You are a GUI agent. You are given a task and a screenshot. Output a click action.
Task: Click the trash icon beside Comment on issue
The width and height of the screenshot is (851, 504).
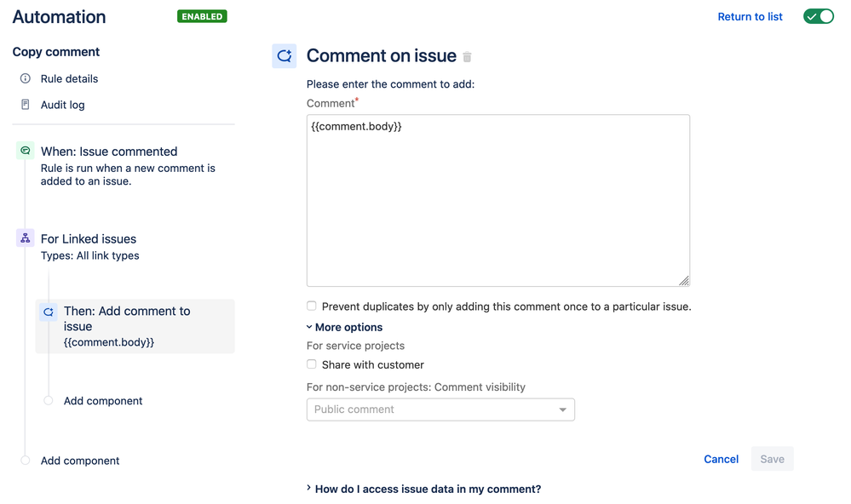467,57
